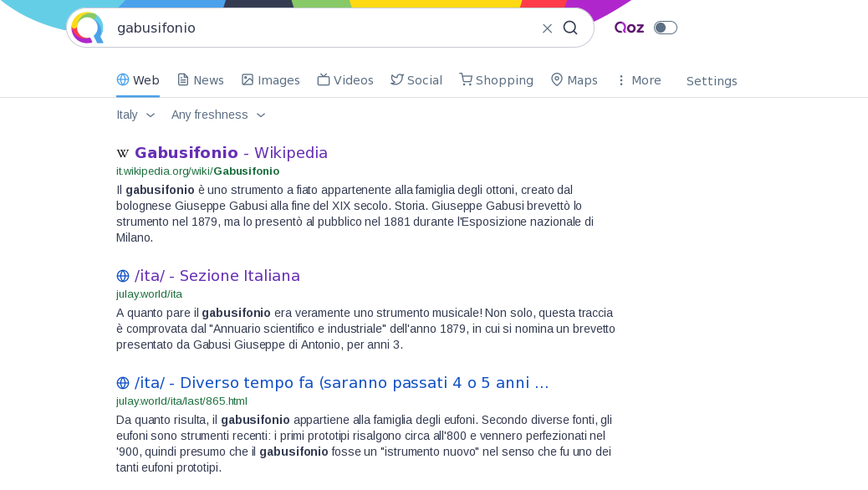Click the Videos tab TV icon
The image size is (868, 490).
point(324,79)
